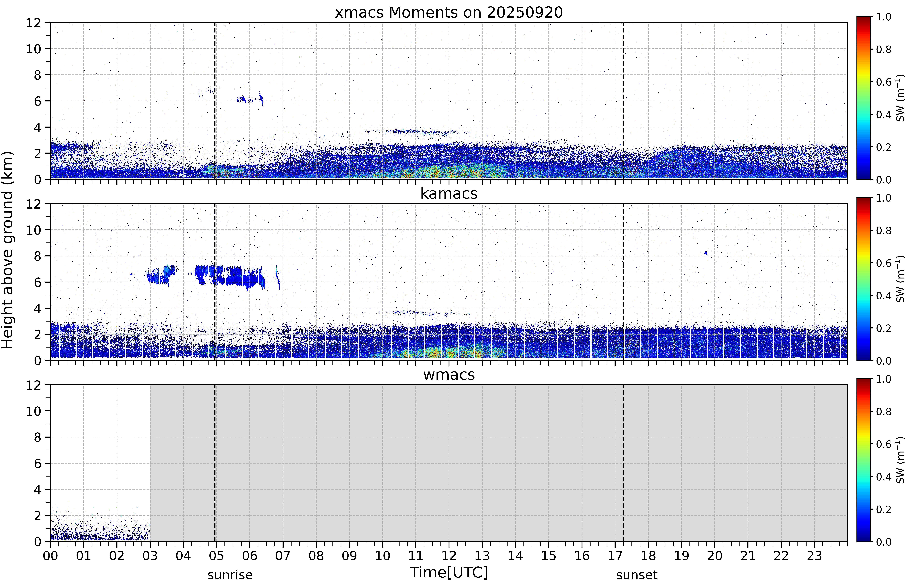The image size is (912, 588).
Task: Click the '23' time tick label
Action: click(x=814, y=556)
